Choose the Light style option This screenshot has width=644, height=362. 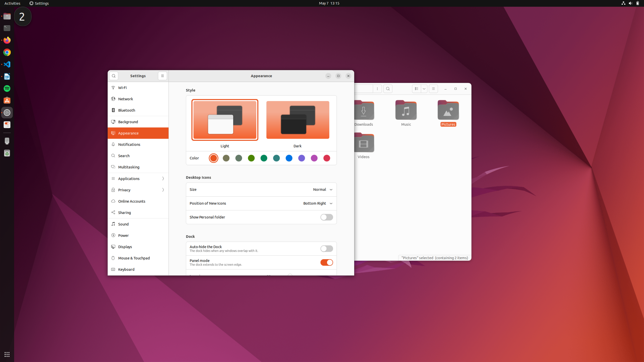tap(225, 120)
